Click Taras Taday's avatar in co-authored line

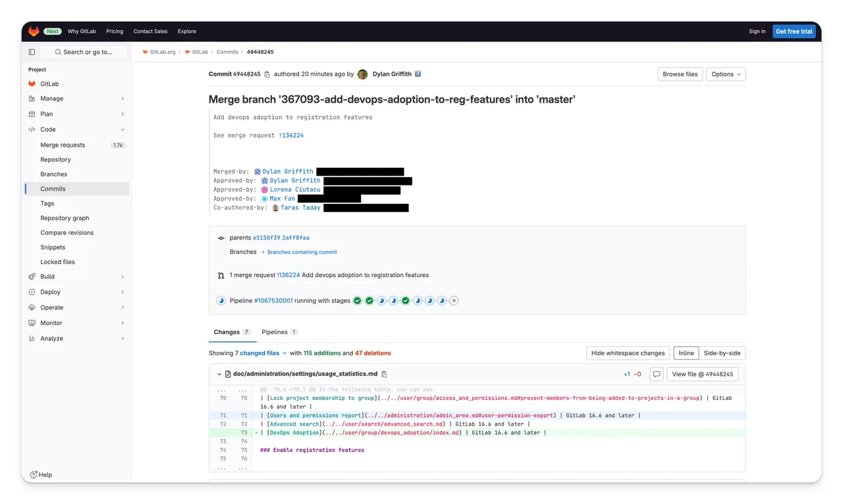(275, 208)
